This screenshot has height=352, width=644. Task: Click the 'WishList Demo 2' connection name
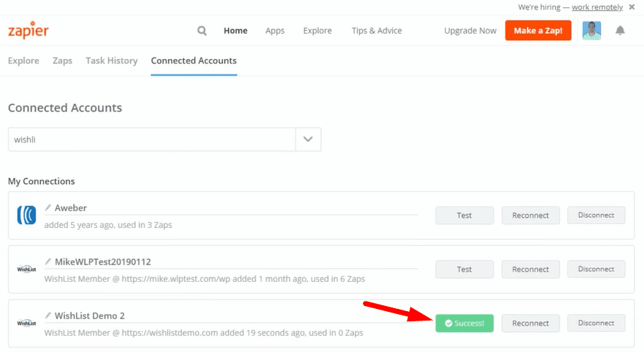[x=90, y=315]
